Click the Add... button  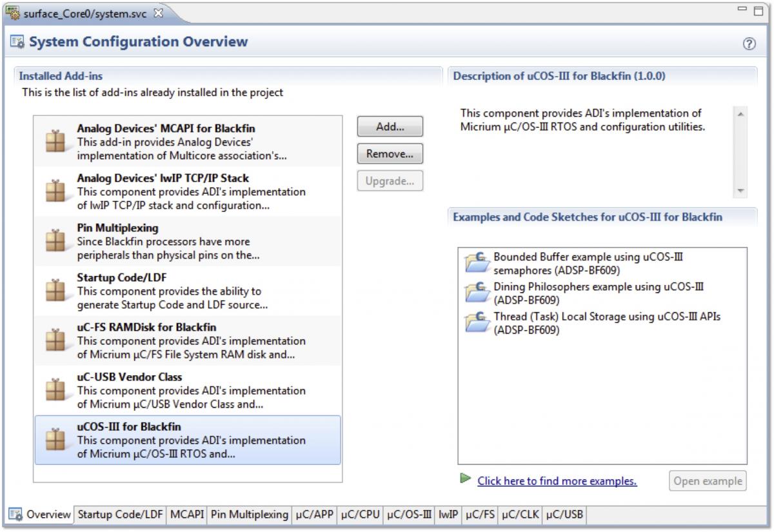coord(390,127)
